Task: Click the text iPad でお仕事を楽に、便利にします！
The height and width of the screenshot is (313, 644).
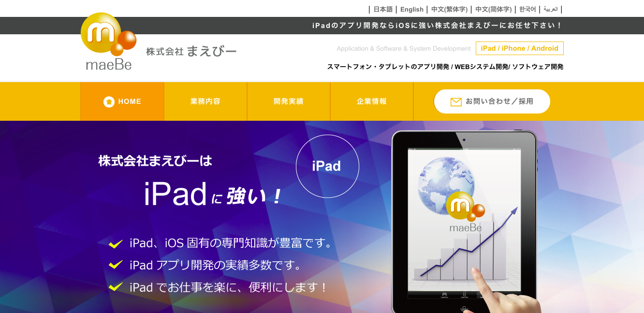Action: click(x=229, y=287)
